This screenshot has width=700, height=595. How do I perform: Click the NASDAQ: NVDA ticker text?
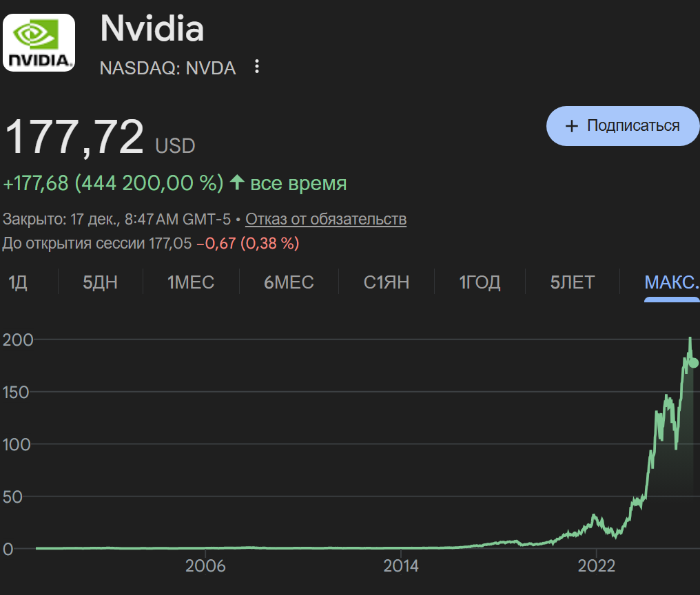[167, 68]
